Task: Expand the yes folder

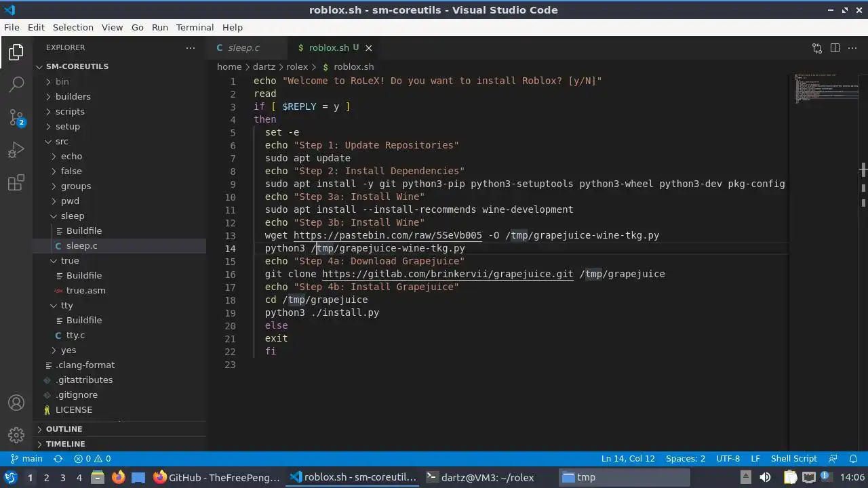Action: click(119, 350)
